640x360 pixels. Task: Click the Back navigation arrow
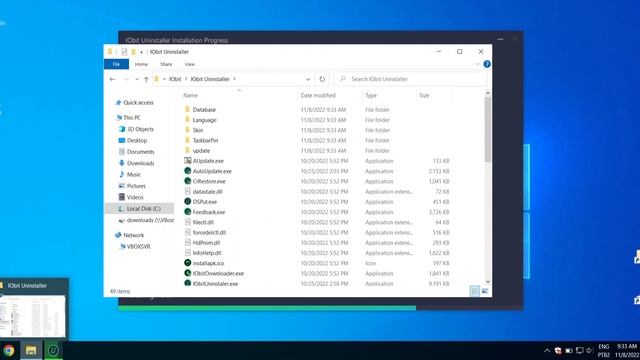113,79
